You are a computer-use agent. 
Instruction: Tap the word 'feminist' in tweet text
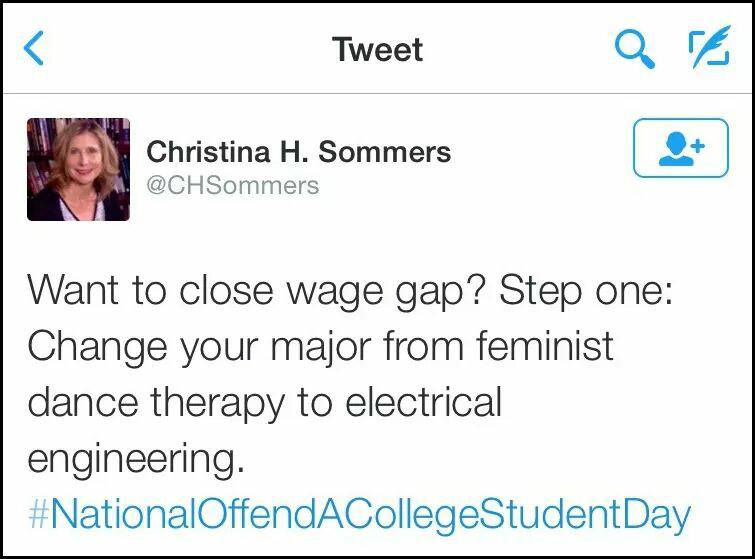545,346
